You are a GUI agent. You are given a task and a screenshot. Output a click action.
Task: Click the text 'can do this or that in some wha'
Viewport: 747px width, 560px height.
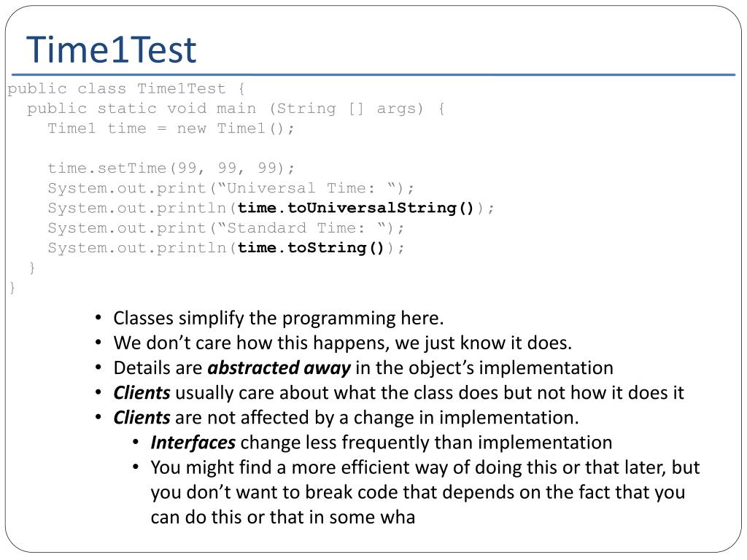pyautogui.click(x=282, y=517)
